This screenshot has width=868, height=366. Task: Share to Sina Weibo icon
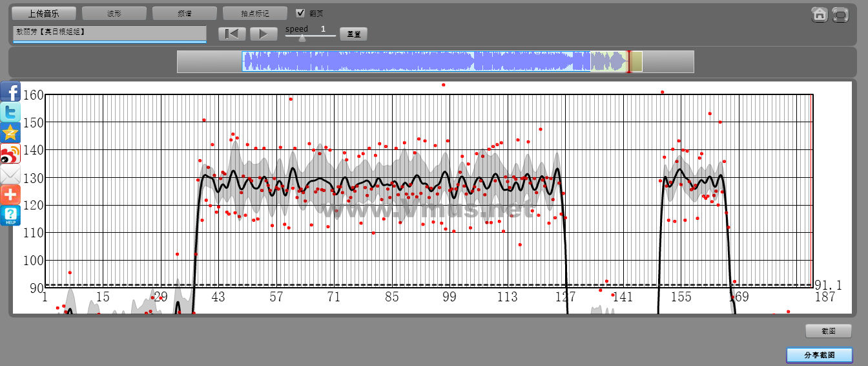(10, 153)
